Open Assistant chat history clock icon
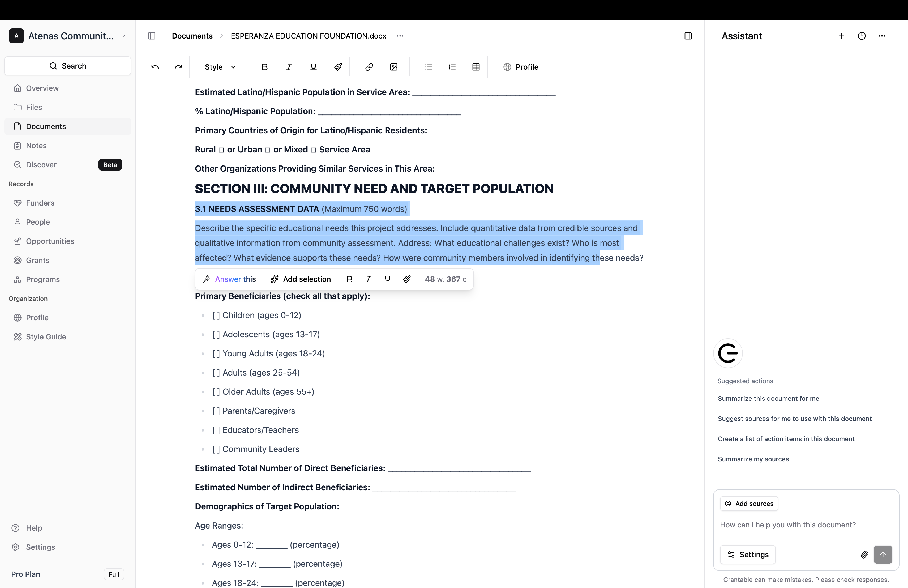Screen dimensions: 908x588 coord(862,36)
